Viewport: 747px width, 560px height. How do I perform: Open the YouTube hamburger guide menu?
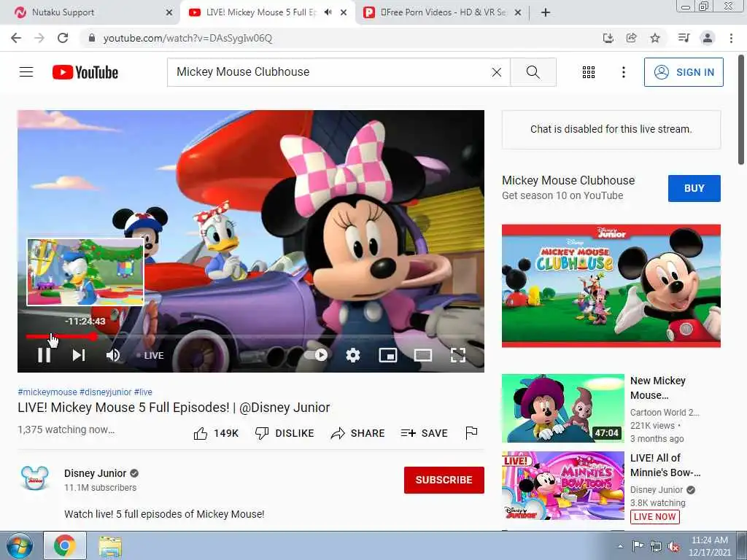(26, 72)
